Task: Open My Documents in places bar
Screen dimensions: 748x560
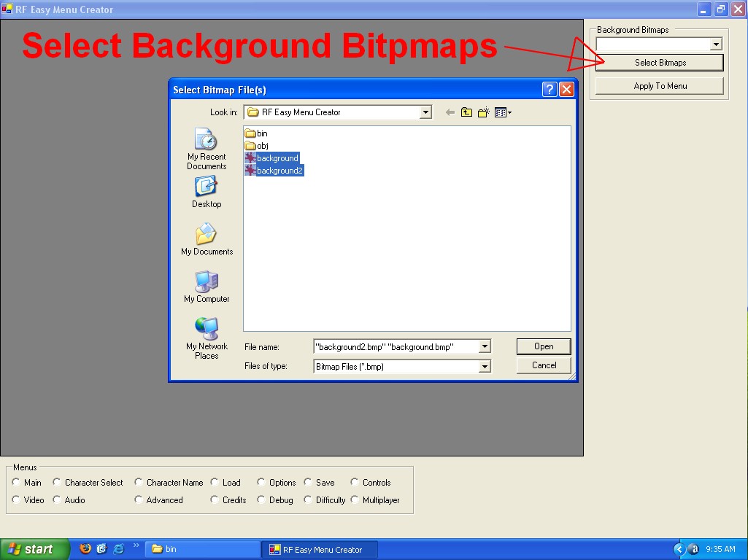Action: [x=207, y=240]
